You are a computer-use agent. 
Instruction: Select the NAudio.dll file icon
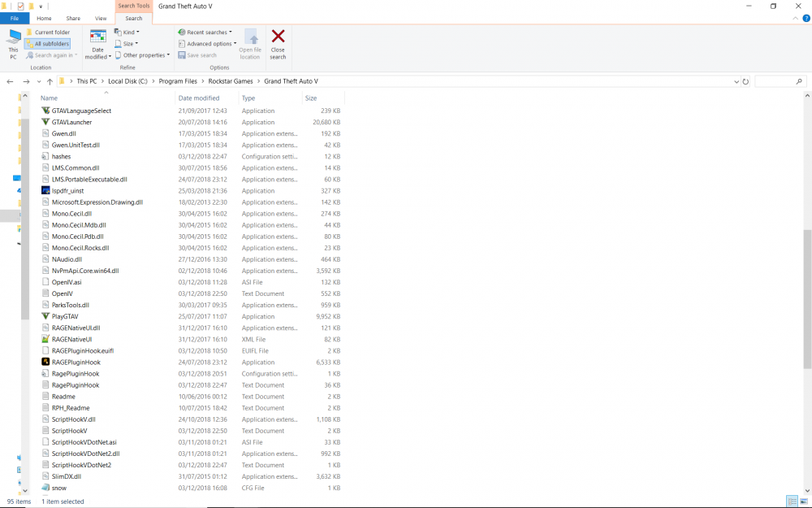tap(45, 259)
